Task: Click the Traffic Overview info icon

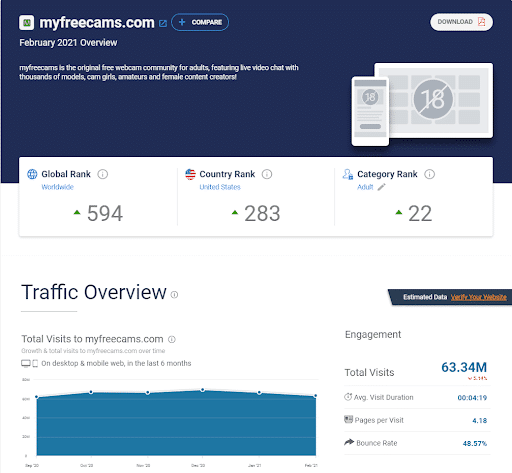Action: pyautogui.click(x=174, y=295)
